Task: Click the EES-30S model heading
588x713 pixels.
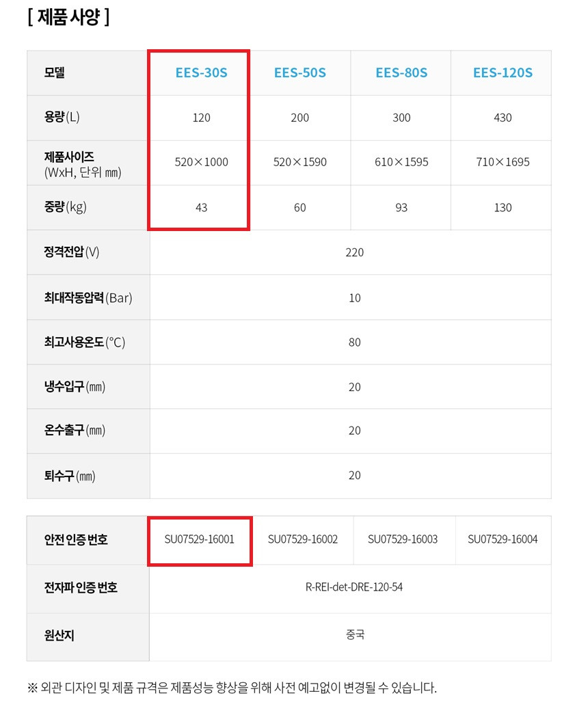Action: 201,72
